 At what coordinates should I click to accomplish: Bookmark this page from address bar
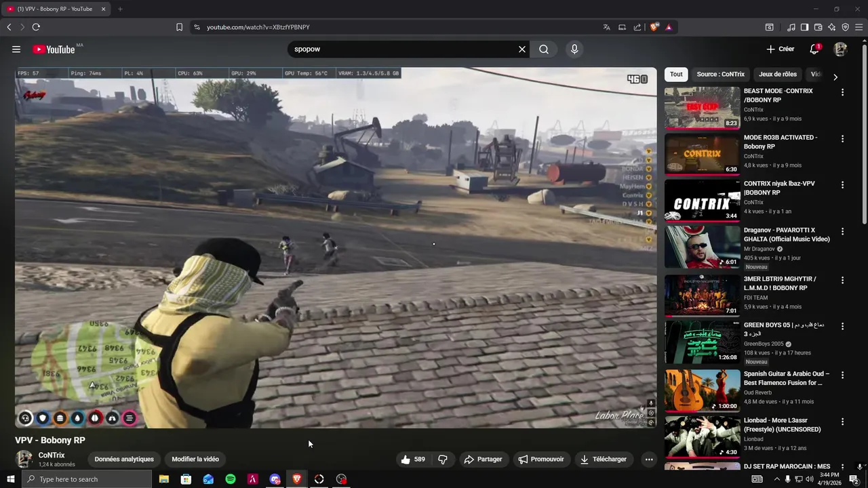[x=179, y=27]
